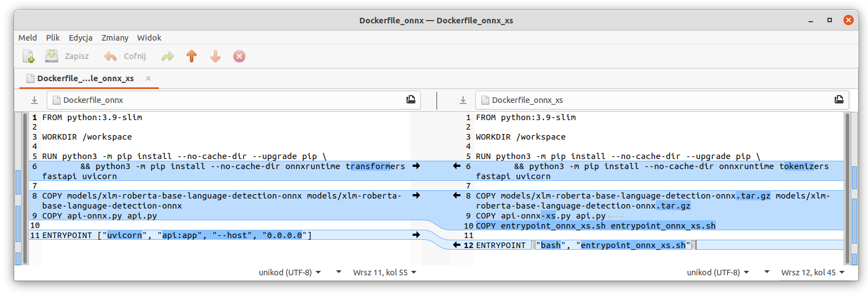Close the Dockerfile comparison tab
868x297 pixels.
click(148, 78)
